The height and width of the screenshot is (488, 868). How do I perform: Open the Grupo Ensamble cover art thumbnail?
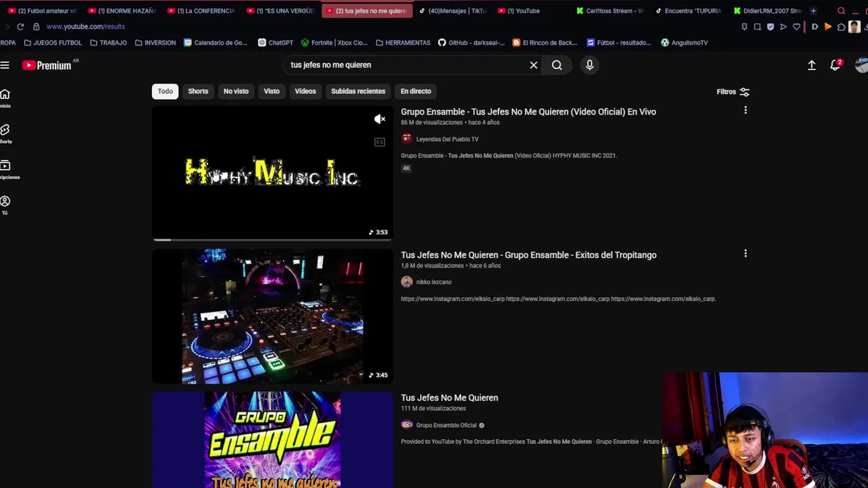pos(272,440)
